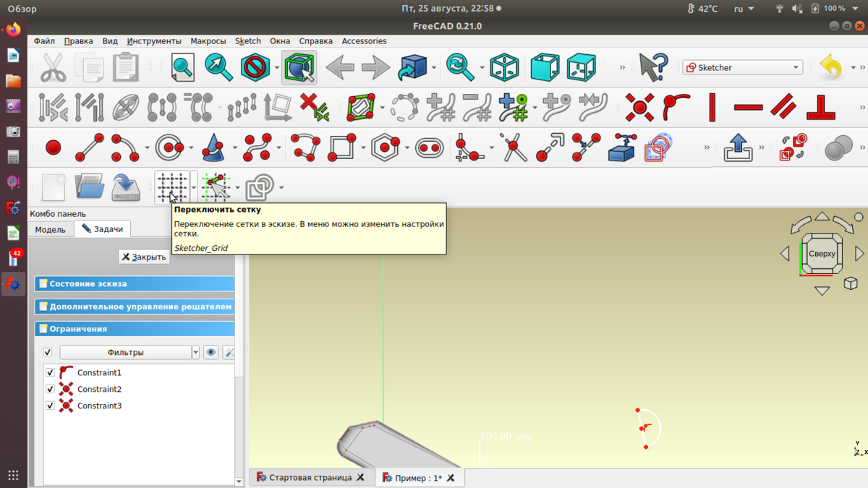
Task: Select the Create point tool
Action: (53, 148)
